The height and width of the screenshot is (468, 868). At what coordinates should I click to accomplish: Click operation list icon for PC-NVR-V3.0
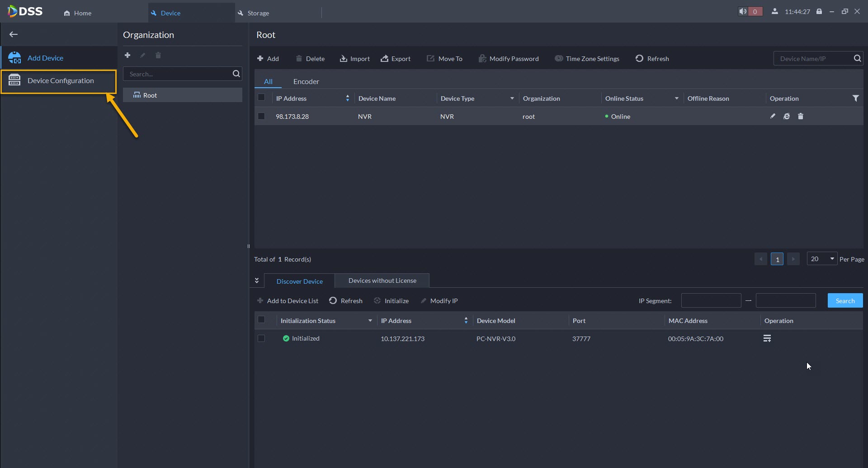click(767, 338)
